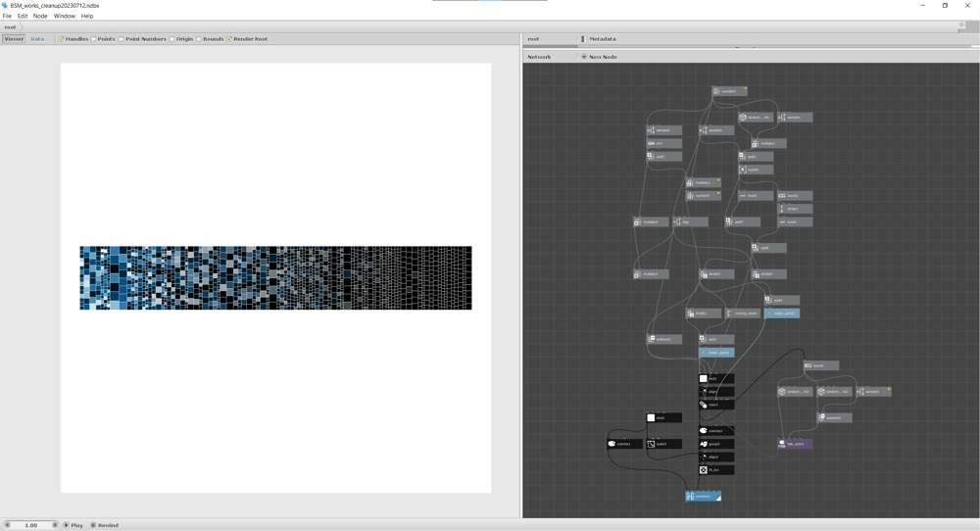Open the Help menu
The image size is (980, 531).
coord(87,17)
